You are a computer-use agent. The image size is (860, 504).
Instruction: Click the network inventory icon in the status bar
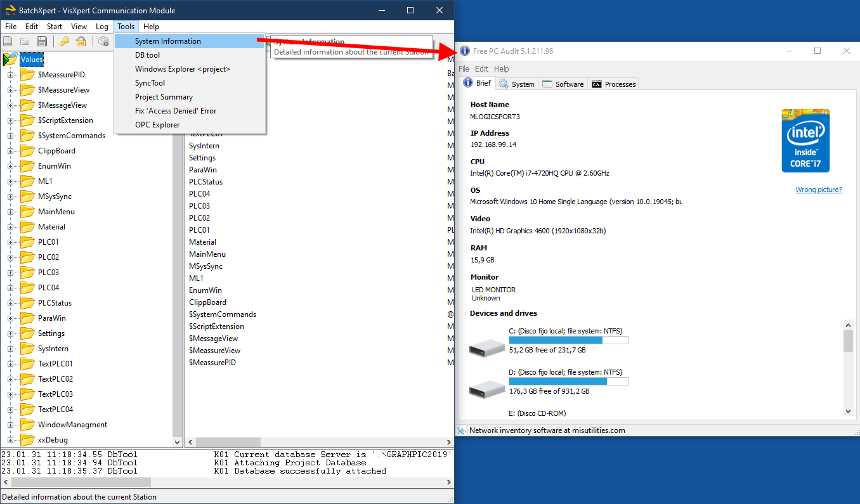point(461,430)
